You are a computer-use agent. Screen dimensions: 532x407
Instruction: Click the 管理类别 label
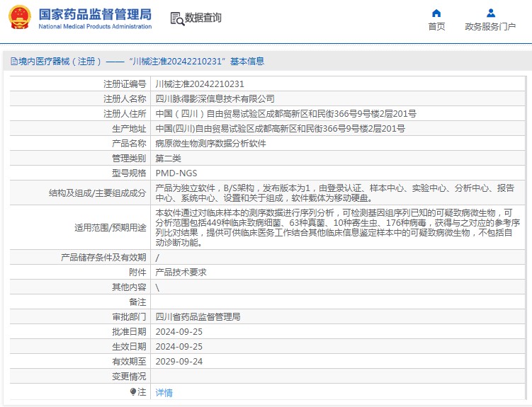click(x=129, y=159)
